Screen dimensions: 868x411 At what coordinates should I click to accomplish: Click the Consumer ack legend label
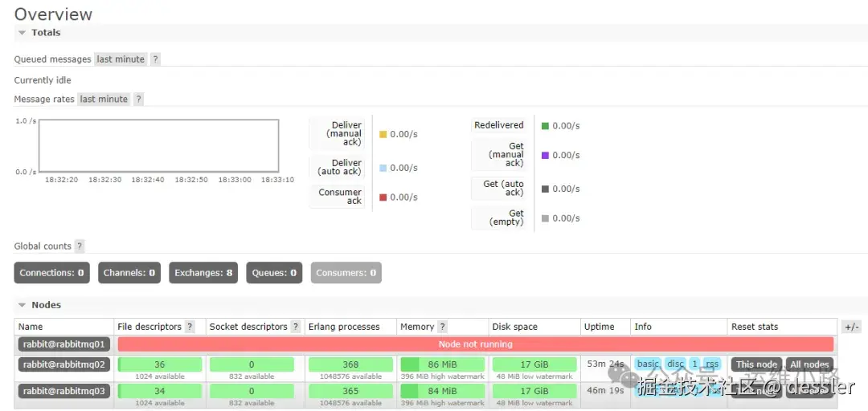[x=337, y=197]
